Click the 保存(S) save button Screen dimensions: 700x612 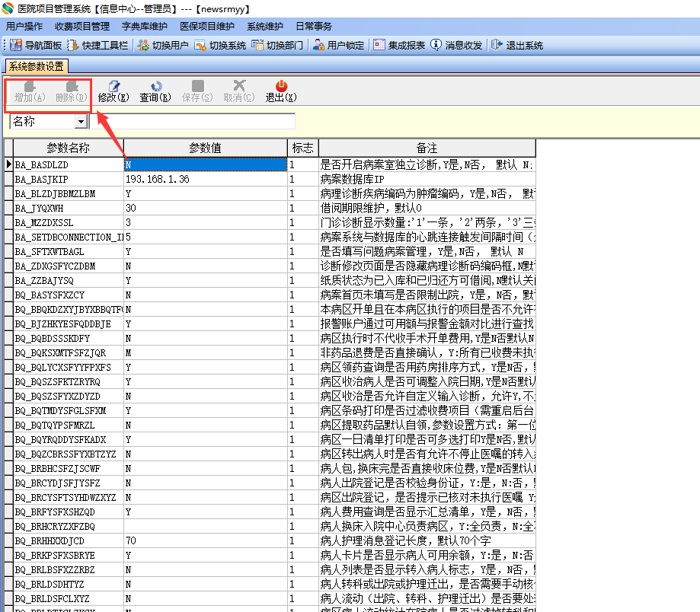pos(197,91)
